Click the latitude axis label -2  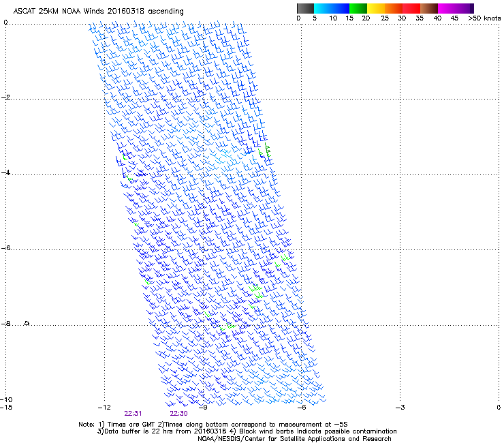coord(5,97)
